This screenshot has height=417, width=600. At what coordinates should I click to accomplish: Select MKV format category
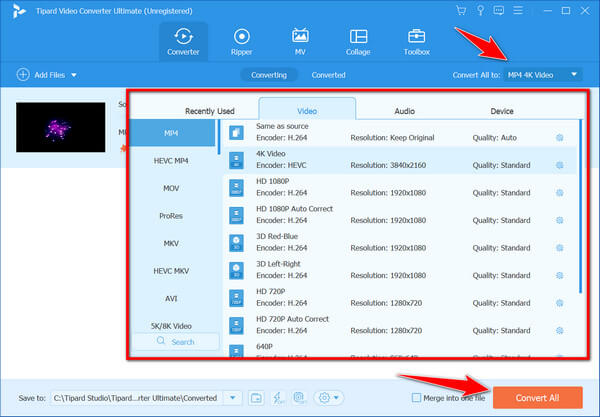click(173, 243)
